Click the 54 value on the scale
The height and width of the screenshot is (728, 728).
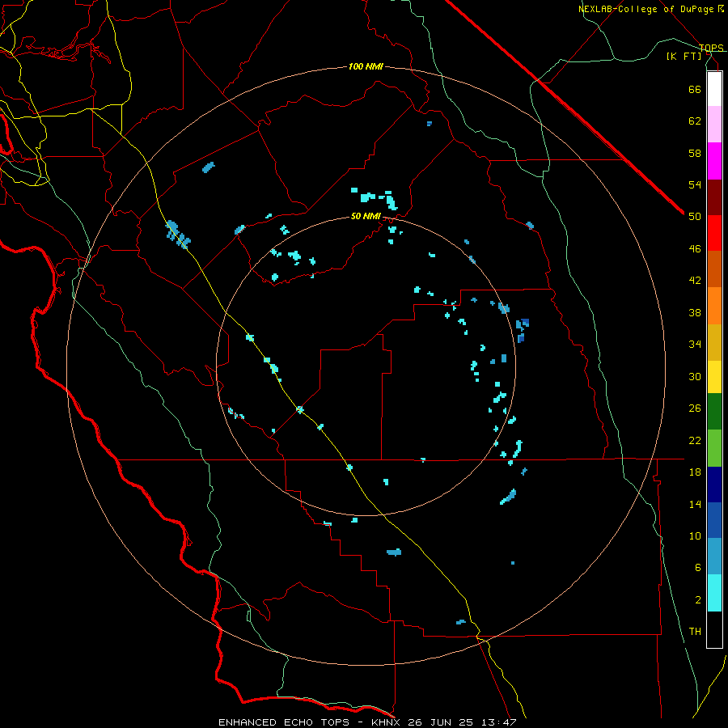[x=695, y=184]
